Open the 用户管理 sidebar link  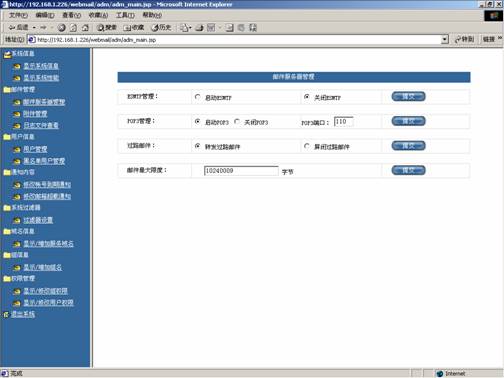[35, 149]
